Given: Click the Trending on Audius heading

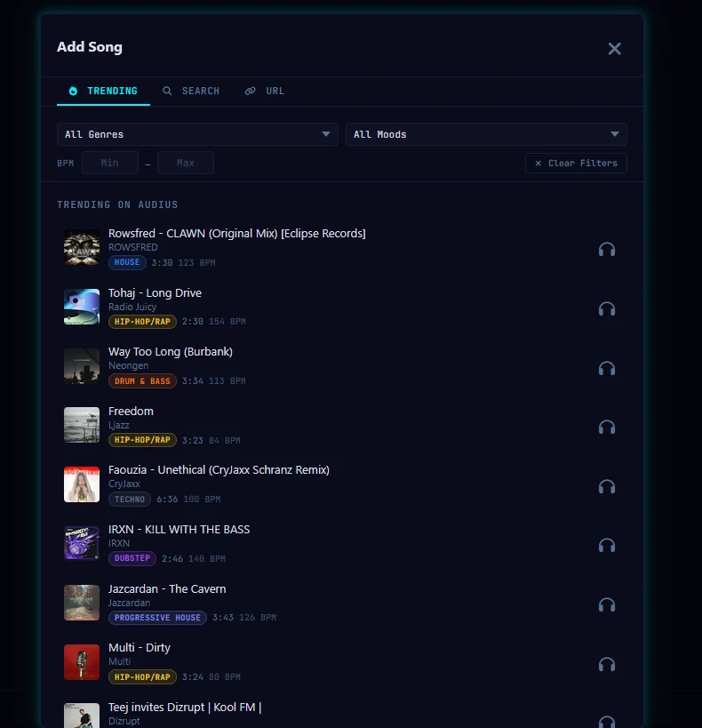Looking at the screenshot, I should 117,204.
